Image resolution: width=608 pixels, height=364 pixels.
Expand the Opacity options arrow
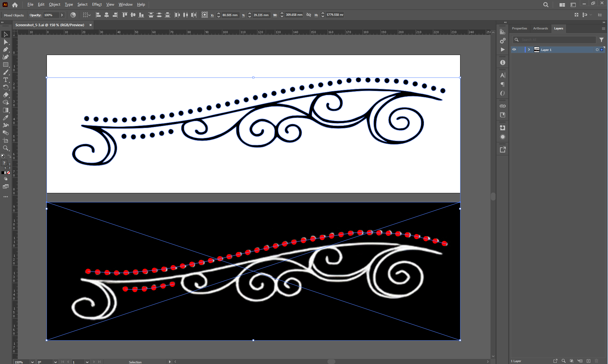(x=62, y=15)
